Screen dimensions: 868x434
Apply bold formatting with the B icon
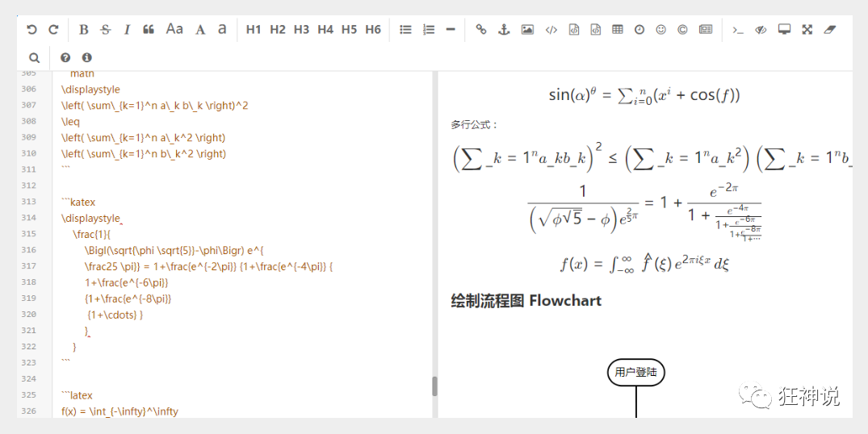coord(84,29)
